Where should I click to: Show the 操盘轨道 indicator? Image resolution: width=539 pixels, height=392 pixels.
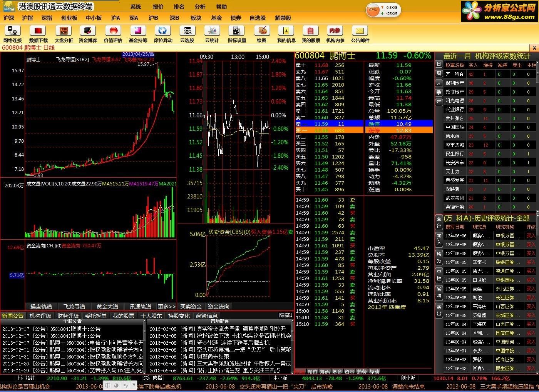pos(41,307)
